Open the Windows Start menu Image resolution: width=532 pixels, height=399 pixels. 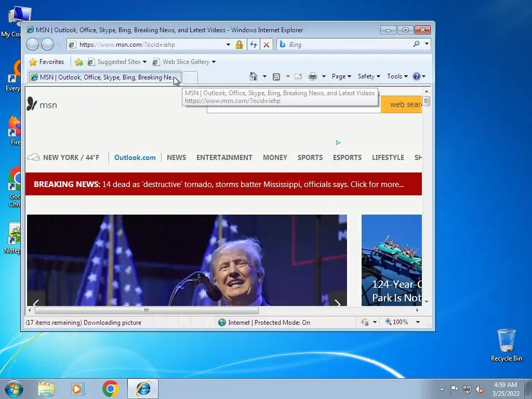click(x=14, y=389)
